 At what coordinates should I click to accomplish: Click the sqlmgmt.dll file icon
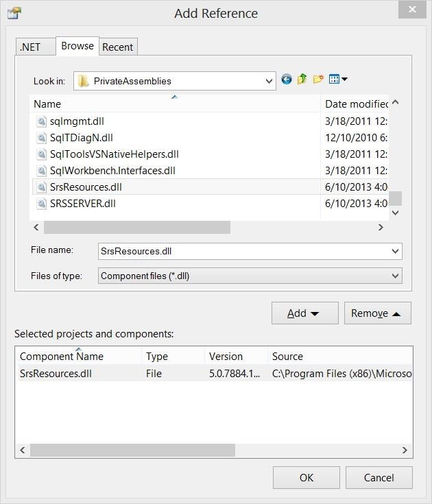[x=41, y=121]
